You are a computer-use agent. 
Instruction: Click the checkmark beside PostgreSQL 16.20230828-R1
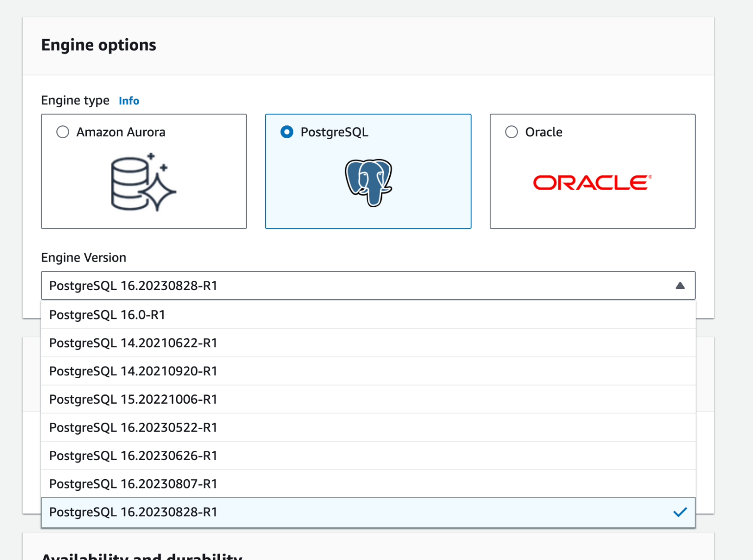(x=680, y=512)
